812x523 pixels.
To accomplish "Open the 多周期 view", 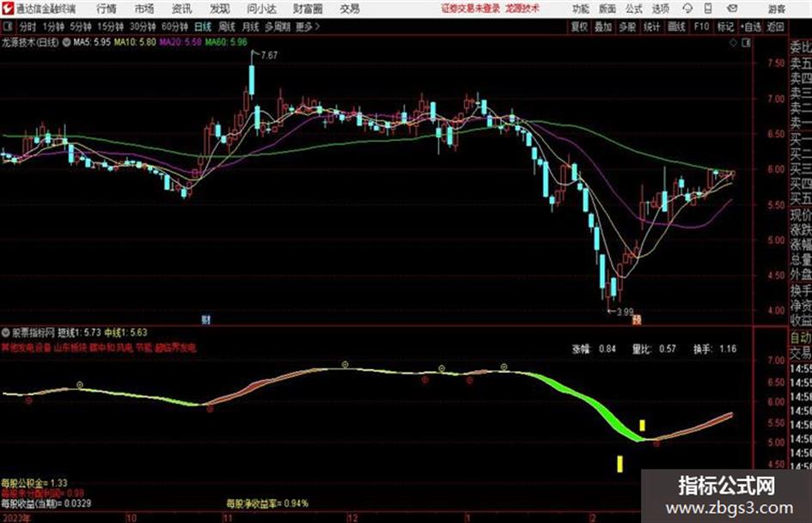I will 278,27.
